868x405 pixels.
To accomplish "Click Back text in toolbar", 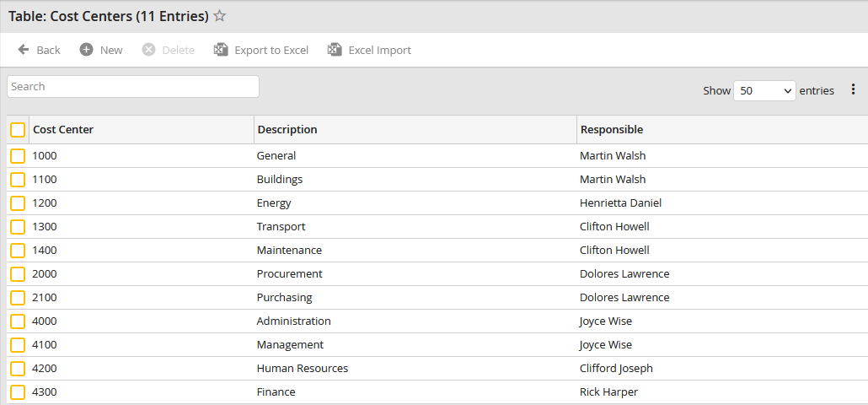I will point(48,50).
